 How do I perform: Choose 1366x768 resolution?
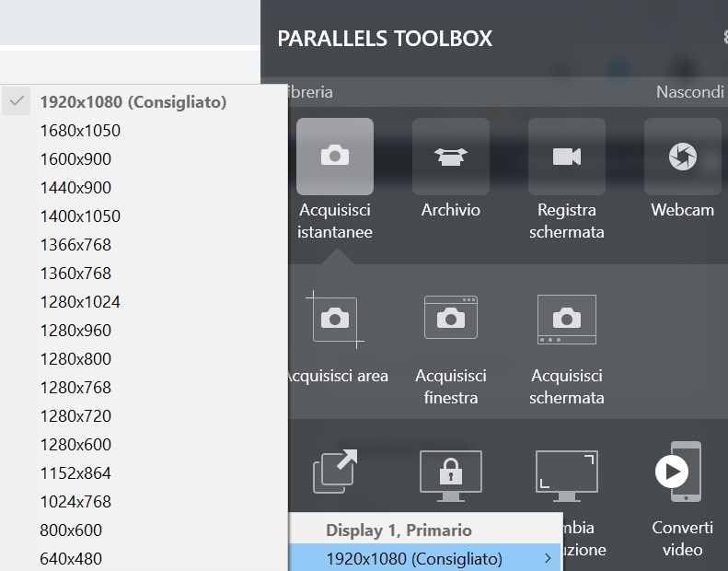coord(144,245)
